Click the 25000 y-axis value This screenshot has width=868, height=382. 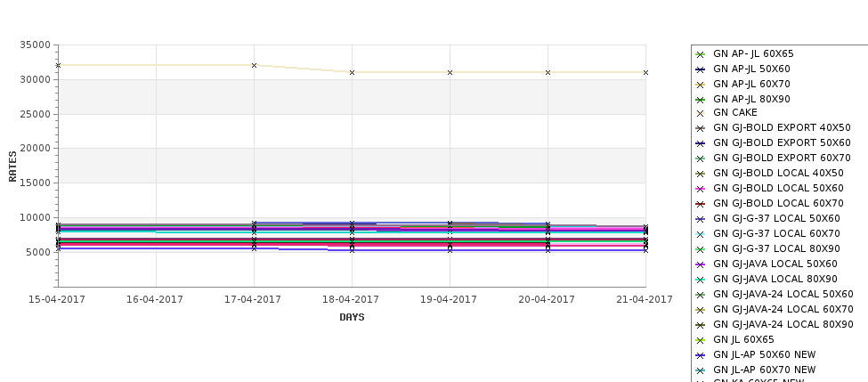[36, 114]
